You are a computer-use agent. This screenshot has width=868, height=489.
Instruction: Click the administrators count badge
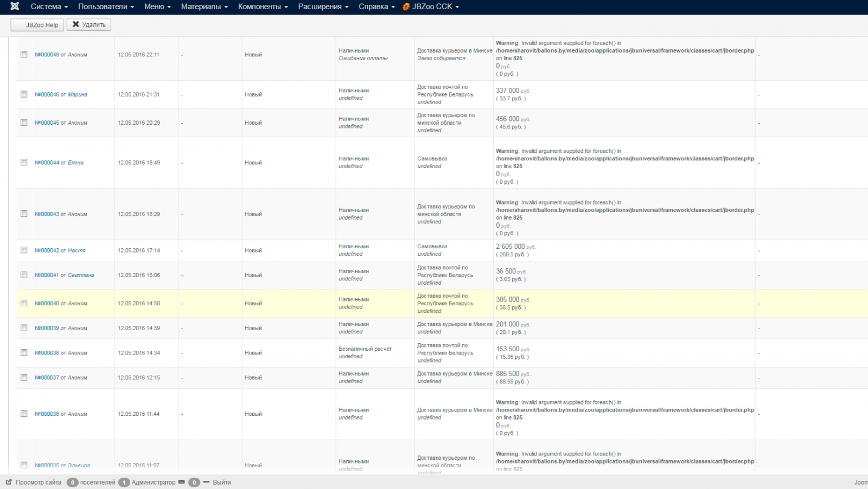pos(124,482)
